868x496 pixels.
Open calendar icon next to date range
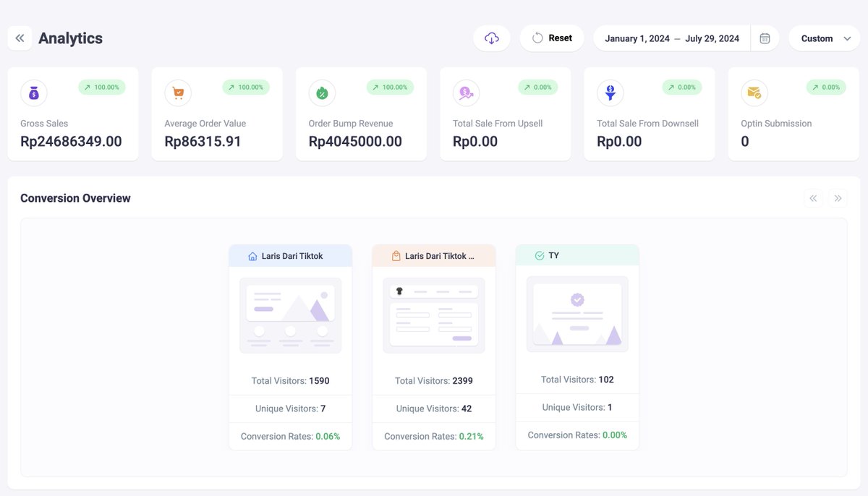765,38
